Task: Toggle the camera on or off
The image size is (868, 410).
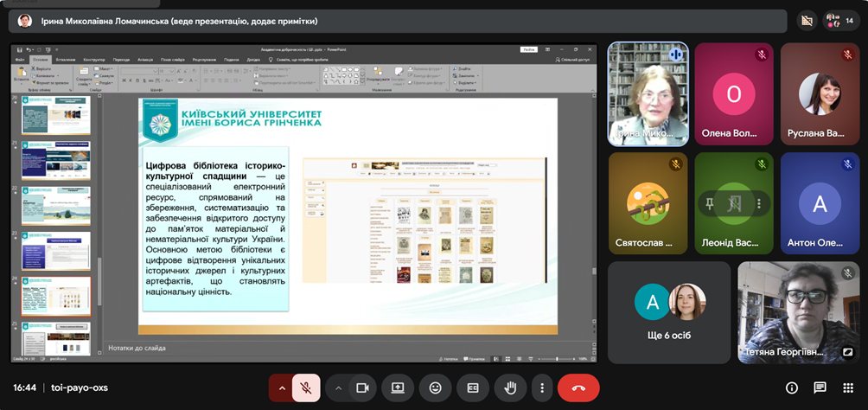Action: pyautogui.click(x=363, y=388)
